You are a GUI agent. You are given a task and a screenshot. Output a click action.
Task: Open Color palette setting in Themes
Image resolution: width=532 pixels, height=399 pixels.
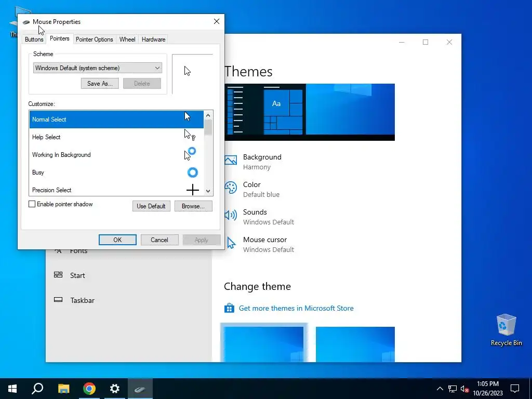252,189
